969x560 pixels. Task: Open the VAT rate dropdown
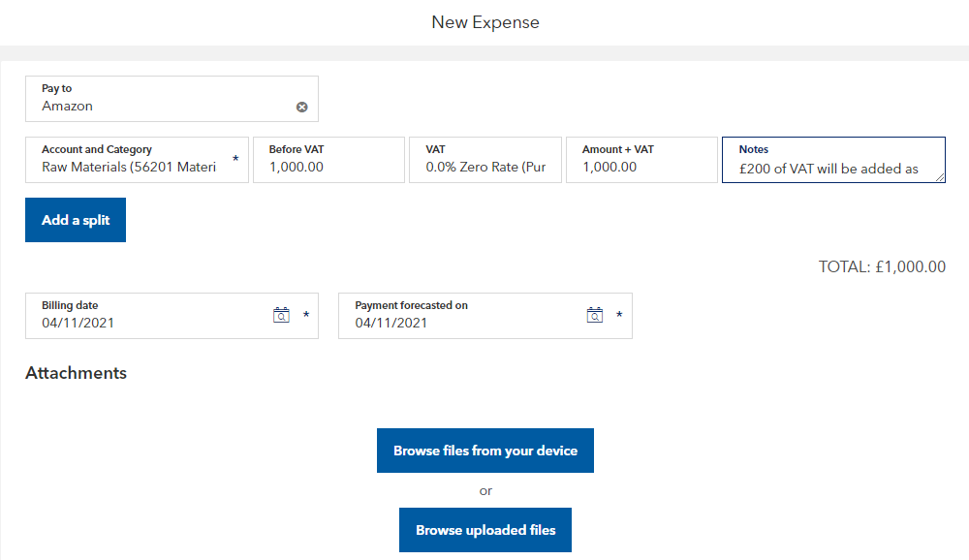(485, 167)
